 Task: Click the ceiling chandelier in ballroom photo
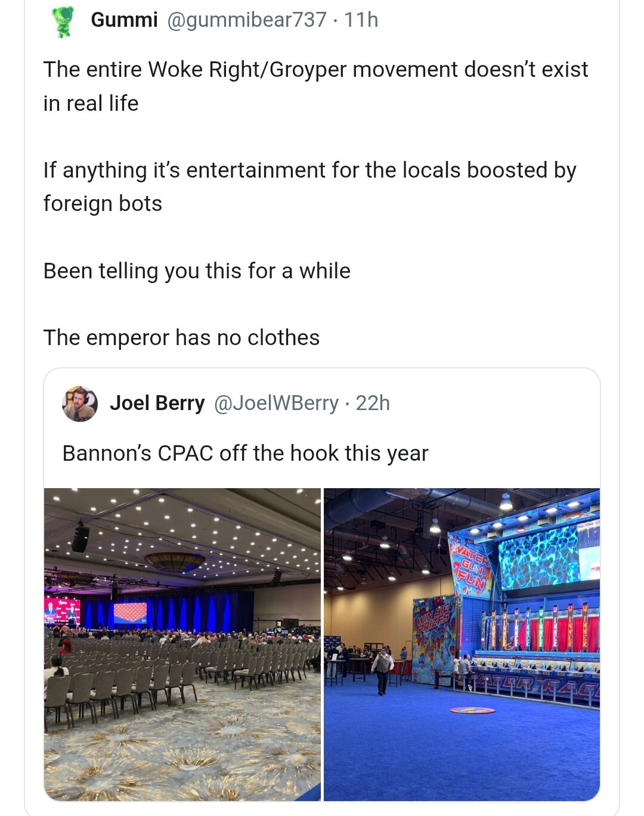pyautogui.click(x=174, y=560)
